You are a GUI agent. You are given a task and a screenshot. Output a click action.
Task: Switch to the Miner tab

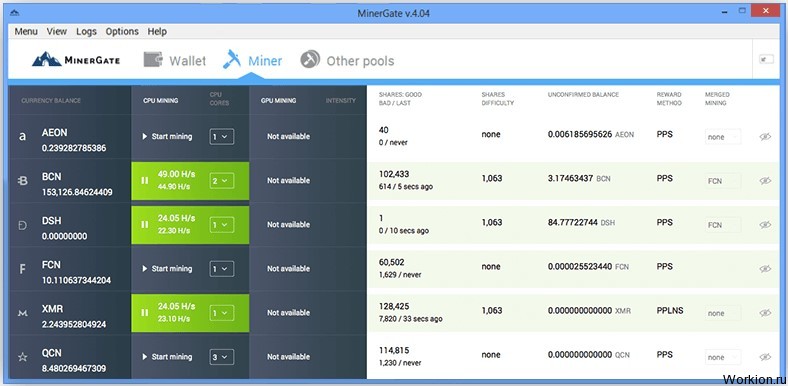click(252, 60)
